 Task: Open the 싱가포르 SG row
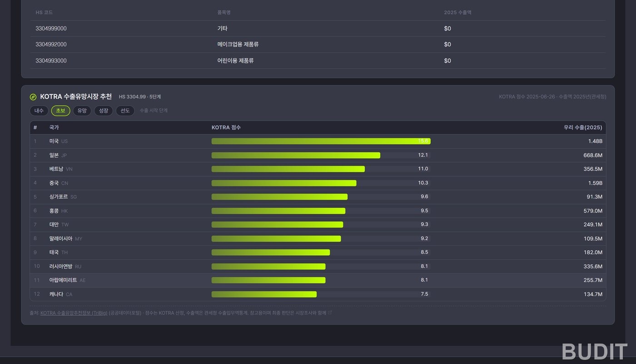[x=318, y=197]
